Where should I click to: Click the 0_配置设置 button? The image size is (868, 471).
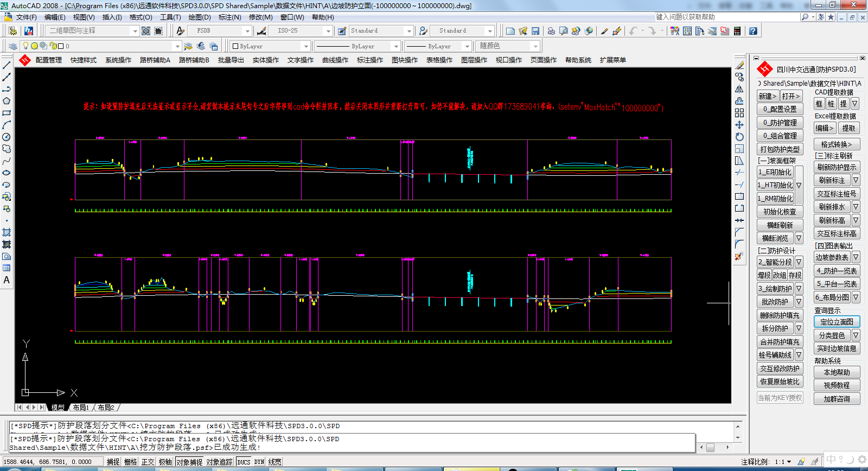pos(780,109)
